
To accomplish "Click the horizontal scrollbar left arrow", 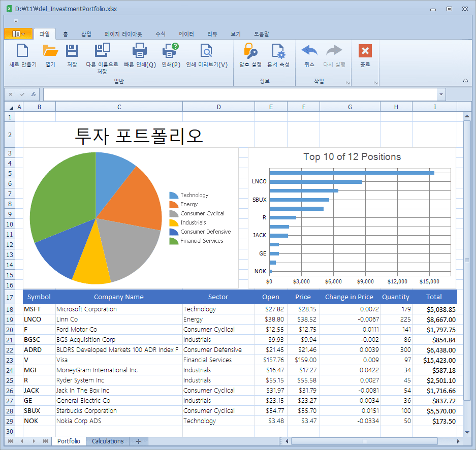I will [287, 441].
